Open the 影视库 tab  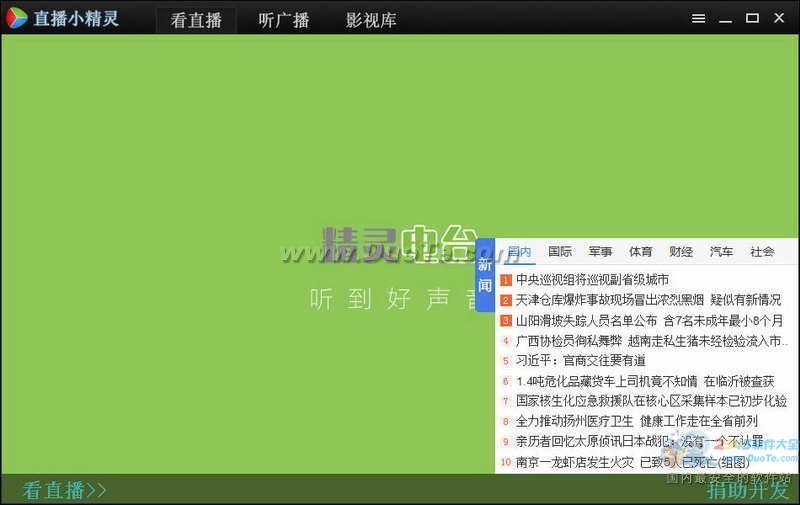point(371,20)
